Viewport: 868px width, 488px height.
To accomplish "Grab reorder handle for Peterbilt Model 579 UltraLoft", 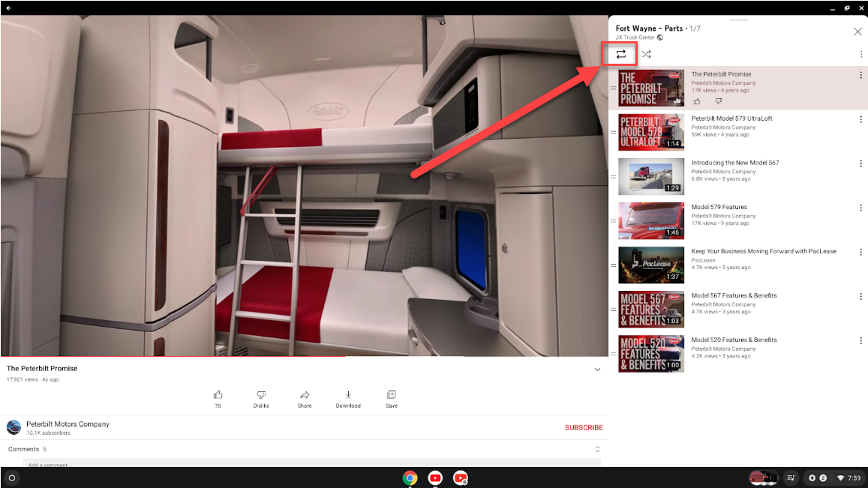I will coord(613,132).
